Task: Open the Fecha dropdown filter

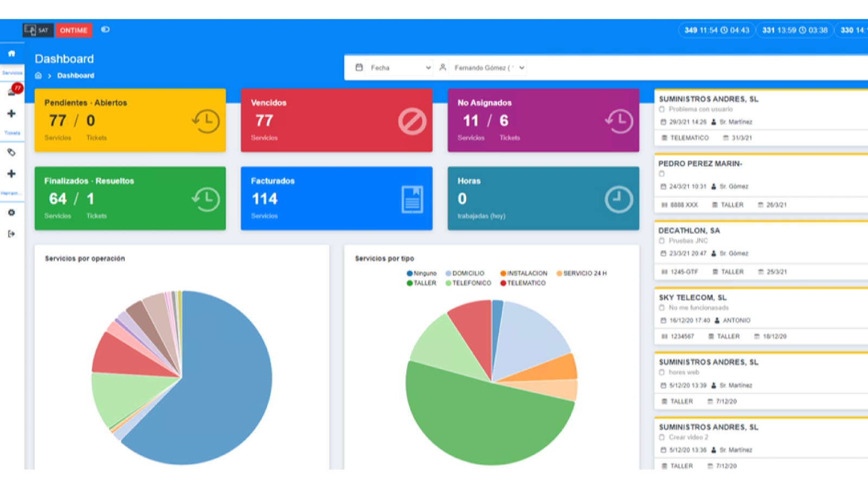Action: point(393,68)
